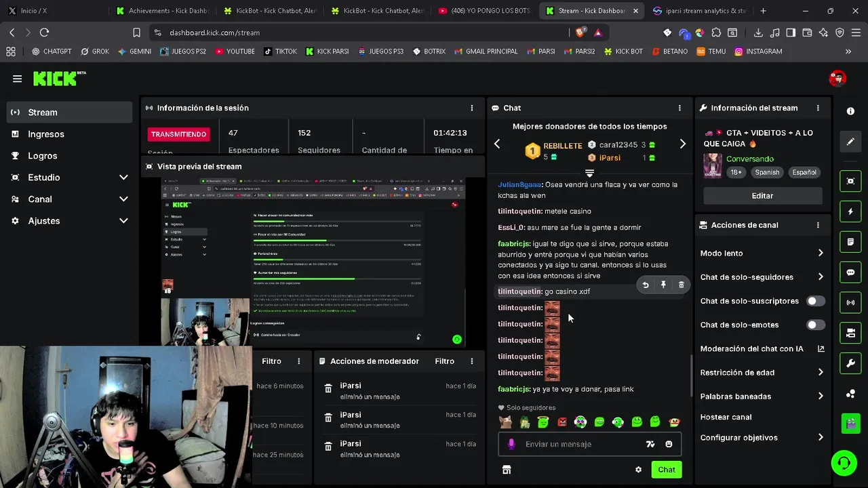This screenshot has height=488, width=868.
Task: Click the Filtro button in Acciones de moderador
Action: (444, 361)
